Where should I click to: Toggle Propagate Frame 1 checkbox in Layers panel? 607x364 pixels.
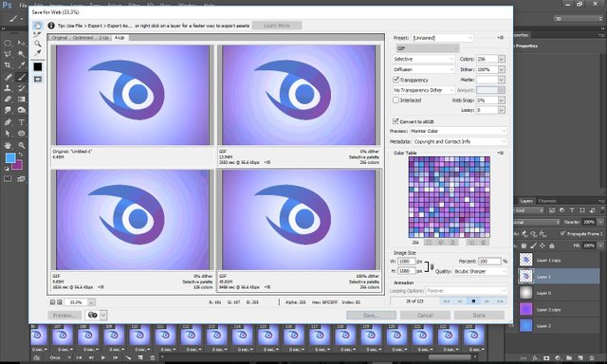tap(562, 233)
